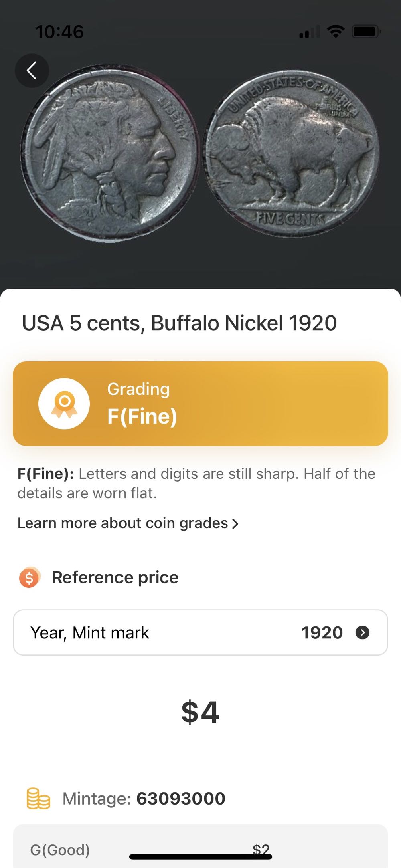Screen dimensions: 401x868
Task: Open the Year, Mint mark selector
Action: click(200, 632)
